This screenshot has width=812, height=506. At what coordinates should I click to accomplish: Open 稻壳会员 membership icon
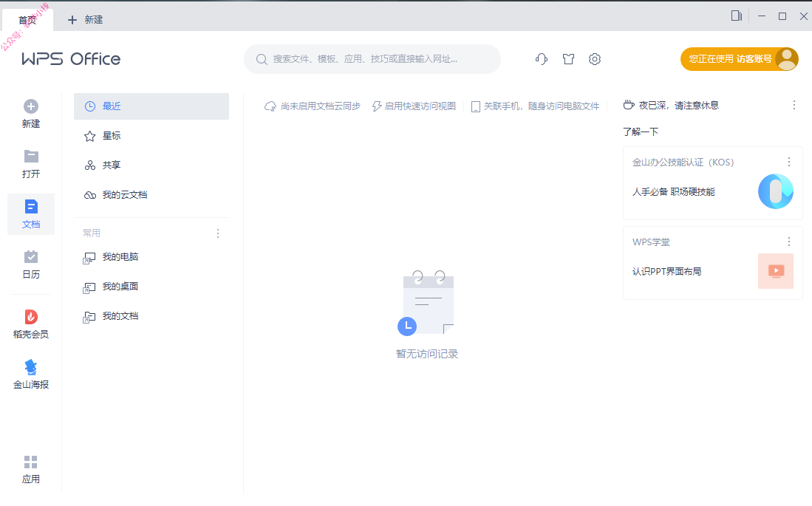tap(31, 316)
